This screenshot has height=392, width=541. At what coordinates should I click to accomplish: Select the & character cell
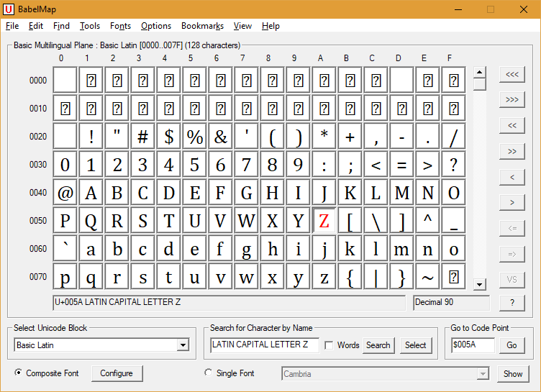point(220,137)
